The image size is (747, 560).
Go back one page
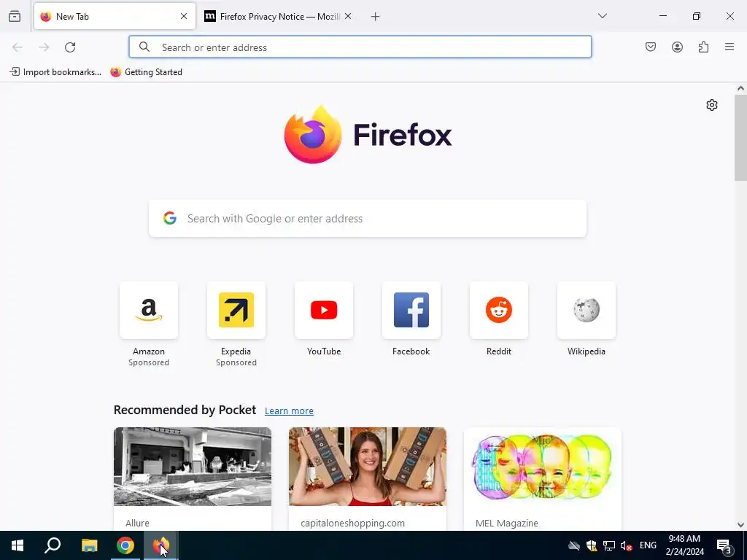click(x=18, y=47)
